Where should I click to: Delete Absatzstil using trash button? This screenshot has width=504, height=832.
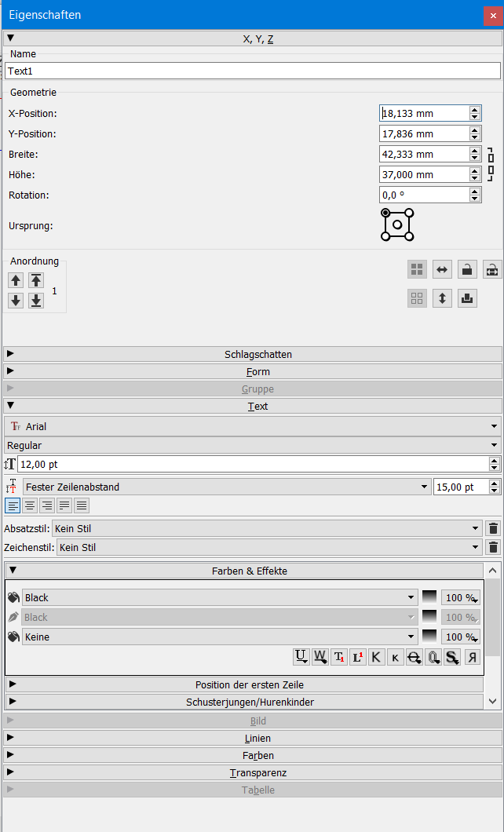(492, 528)
